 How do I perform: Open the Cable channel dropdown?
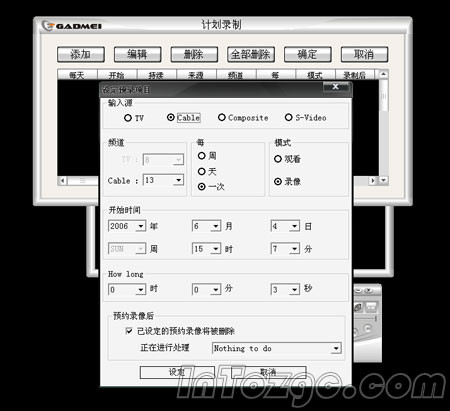tap(179, 180)
